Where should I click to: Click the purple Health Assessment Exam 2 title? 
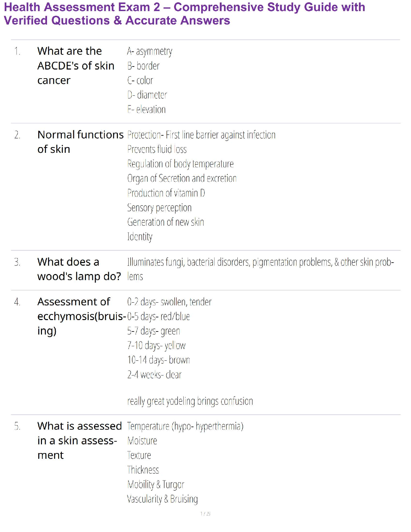[x=184, y=14]
